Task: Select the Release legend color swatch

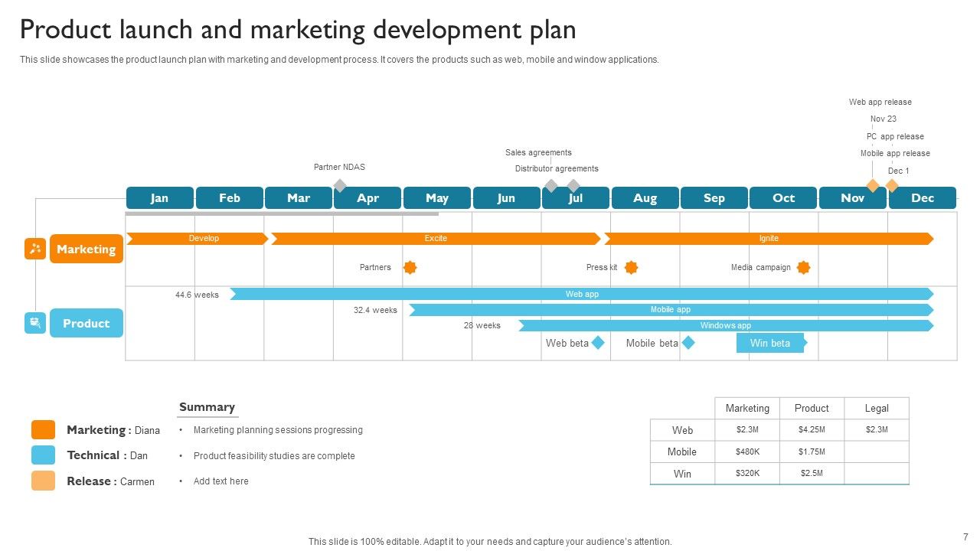Action: pos(42,480)
